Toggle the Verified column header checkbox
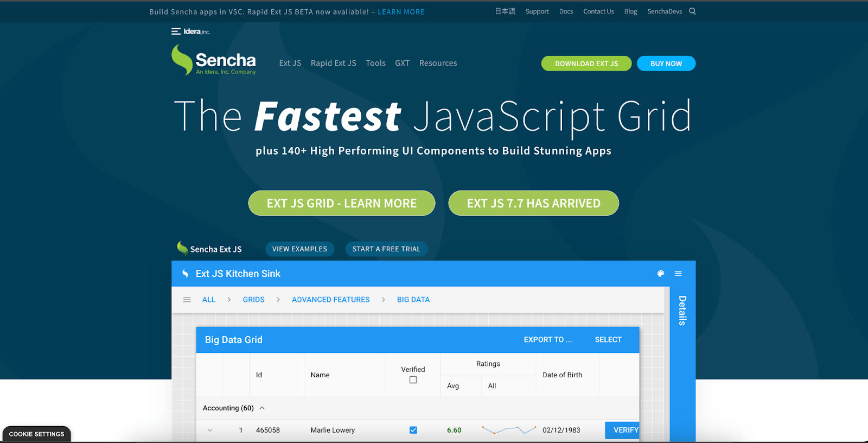Image resolution: width=868 pixels, height=443 pixels. 413,380
